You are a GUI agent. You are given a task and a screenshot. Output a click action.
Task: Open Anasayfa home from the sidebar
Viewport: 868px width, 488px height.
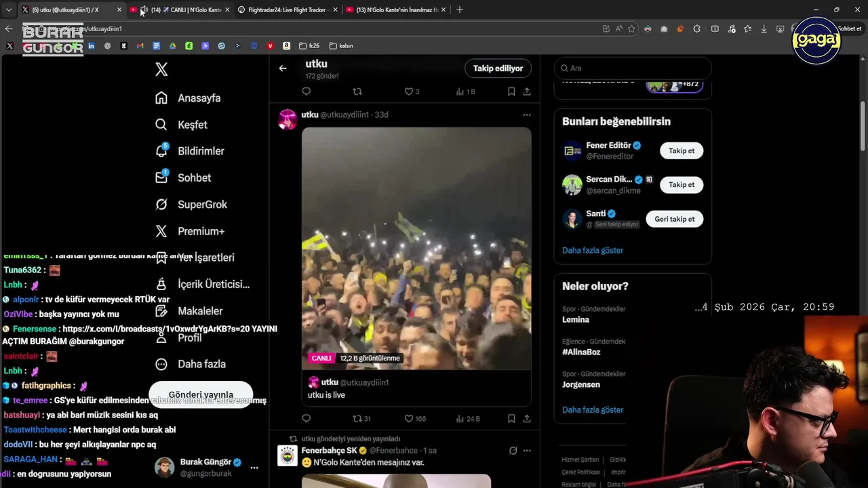(188, 98)
